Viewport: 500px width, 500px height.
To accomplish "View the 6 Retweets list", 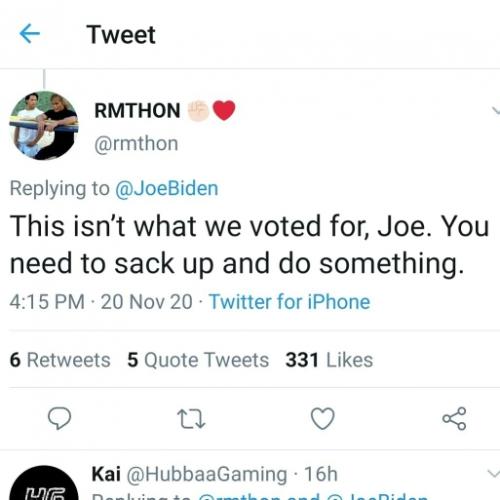I will pyautogui.click(x=60, y=360).
